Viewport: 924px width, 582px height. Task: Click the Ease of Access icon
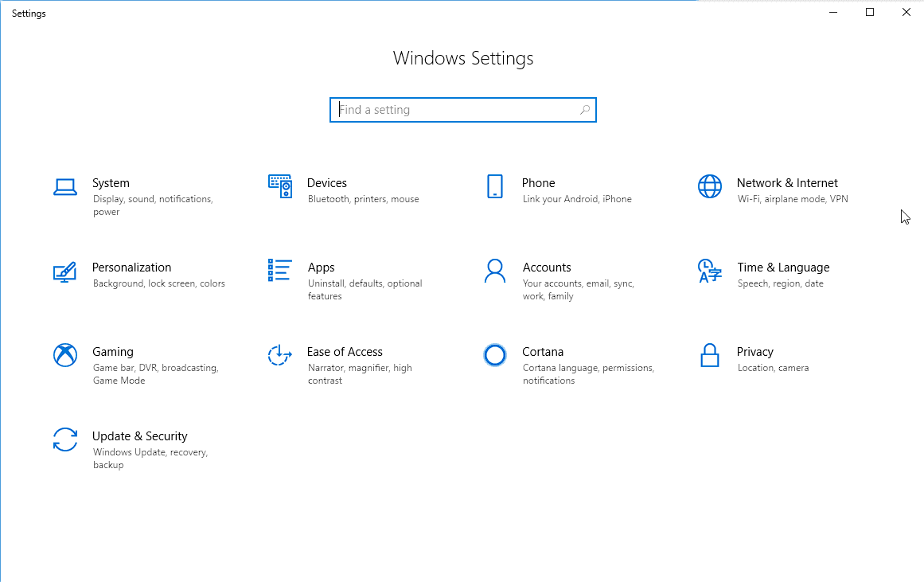280,355
